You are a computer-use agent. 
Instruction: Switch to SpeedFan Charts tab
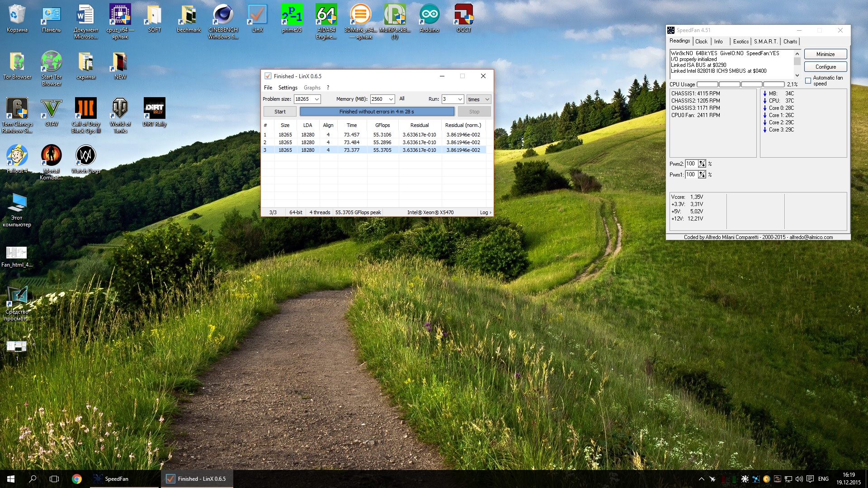tap(790, 42)
